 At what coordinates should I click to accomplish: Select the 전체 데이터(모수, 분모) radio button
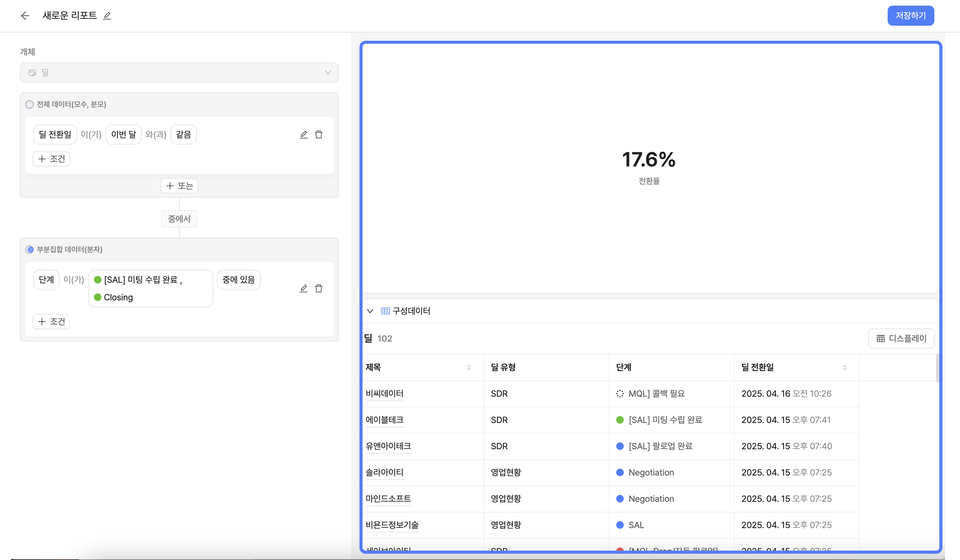(x=29, y=104)
